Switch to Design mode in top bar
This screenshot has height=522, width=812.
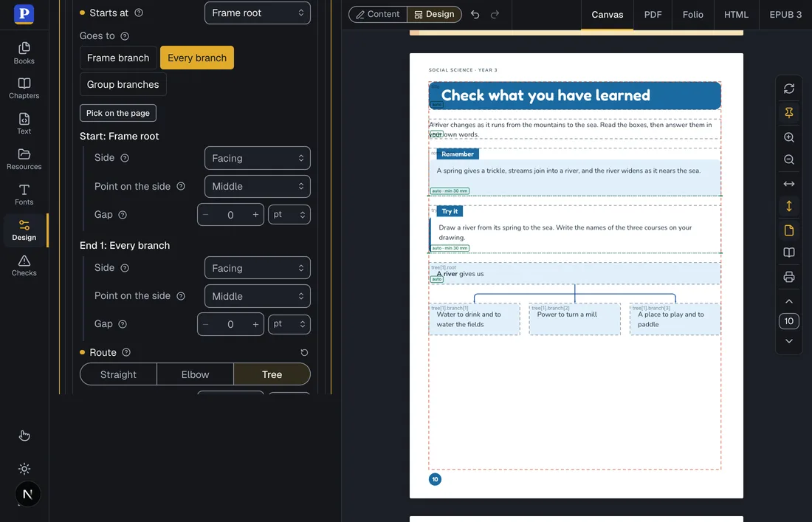point(434,15)
